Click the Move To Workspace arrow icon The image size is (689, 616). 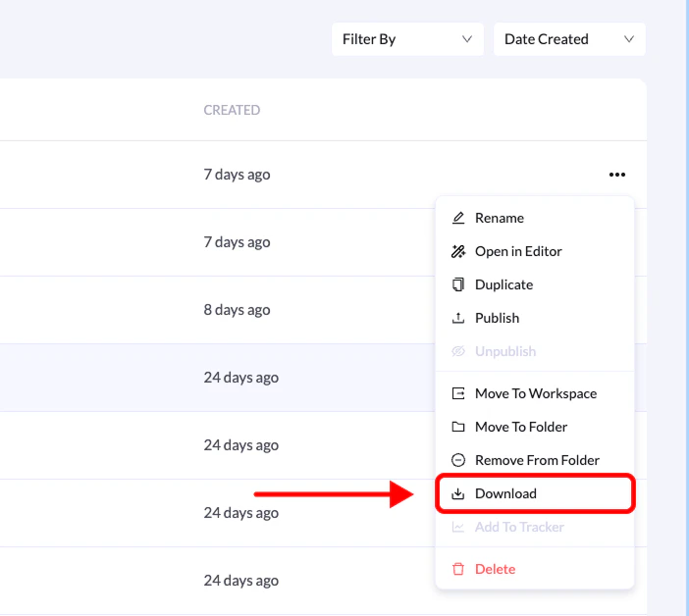[457, 393]
